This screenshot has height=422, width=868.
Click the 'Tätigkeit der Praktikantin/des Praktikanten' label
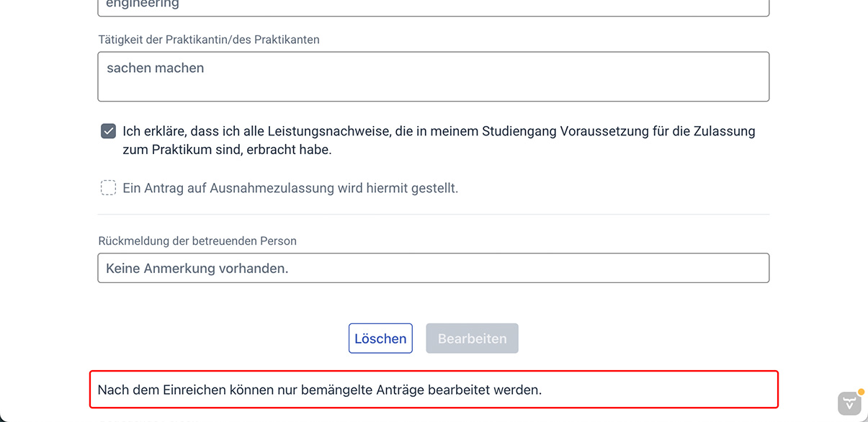[x=209, y=40]
